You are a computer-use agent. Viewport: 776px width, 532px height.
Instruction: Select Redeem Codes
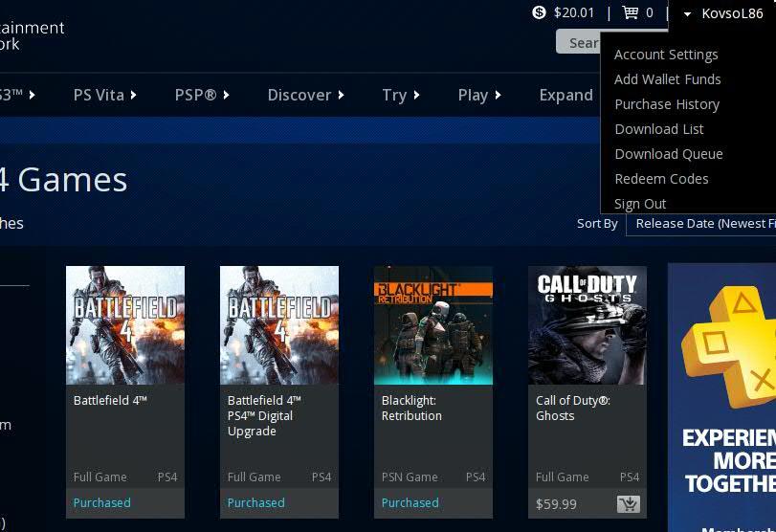661,179
